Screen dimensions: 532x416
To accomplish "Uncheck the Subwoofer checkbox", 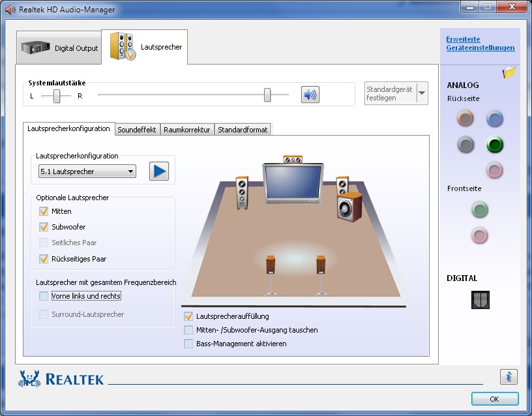I will 44,227.
